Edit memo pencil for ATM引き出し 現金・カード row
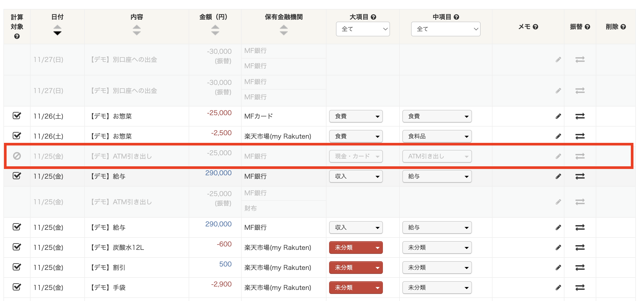 point(558,156)
